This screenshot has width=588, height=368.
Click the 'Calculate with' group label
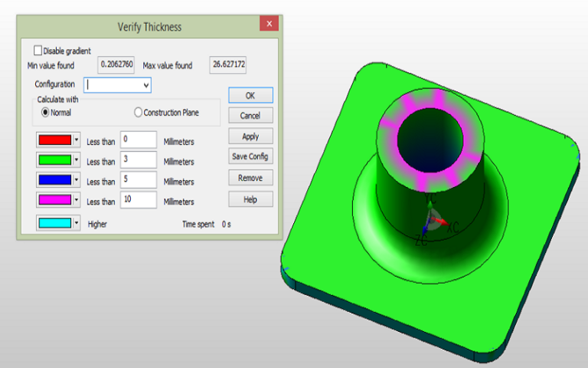(x=57, y=100)
